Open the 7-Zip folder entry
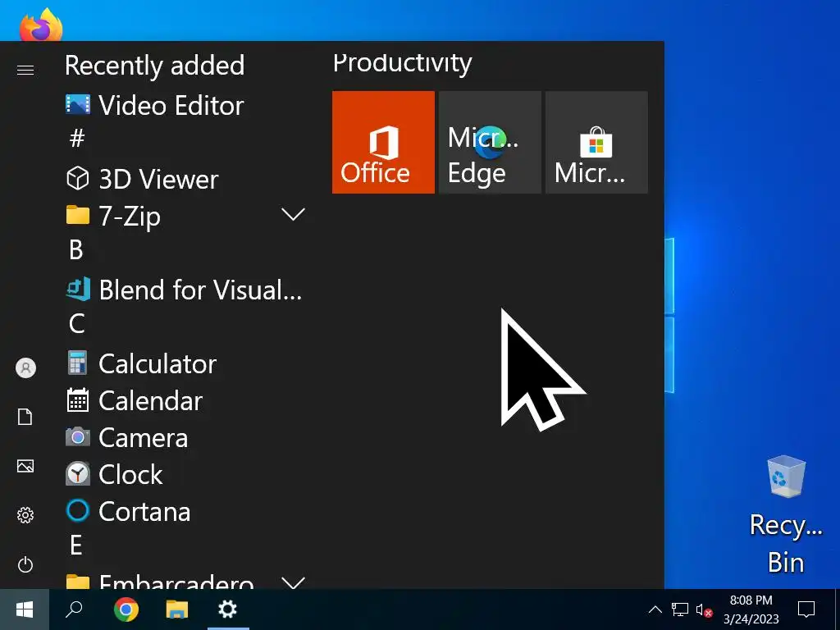Image resolution: width=840 pixels, height=630 pixels. [186, 216]
